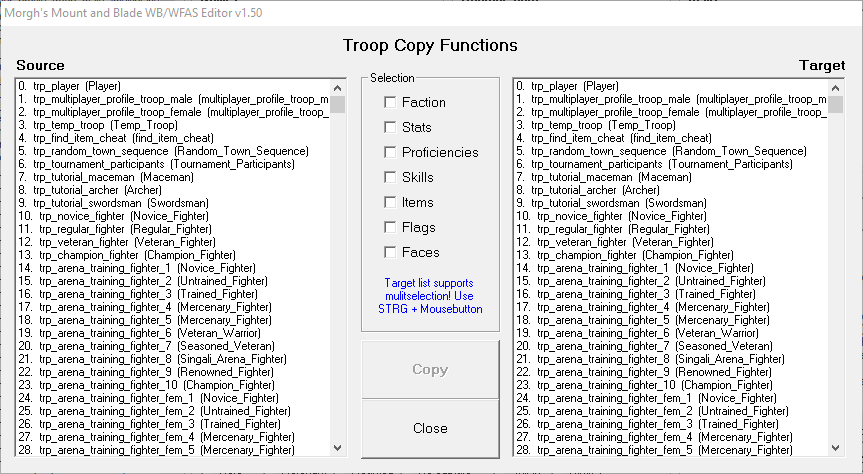
Task: Select trp_champion_fighter in Source list
Action: click(x=173, y=255)
